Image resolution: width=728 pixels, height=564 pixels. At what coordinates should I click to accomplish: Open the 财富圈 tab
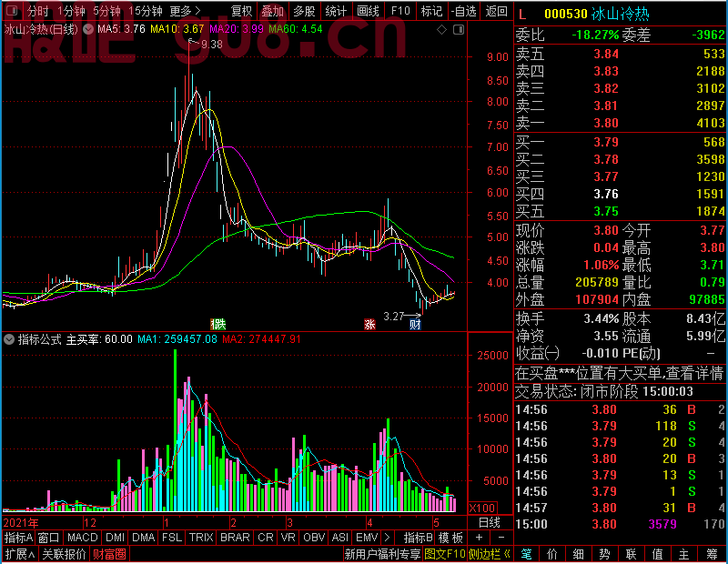[x=109, y=554]
